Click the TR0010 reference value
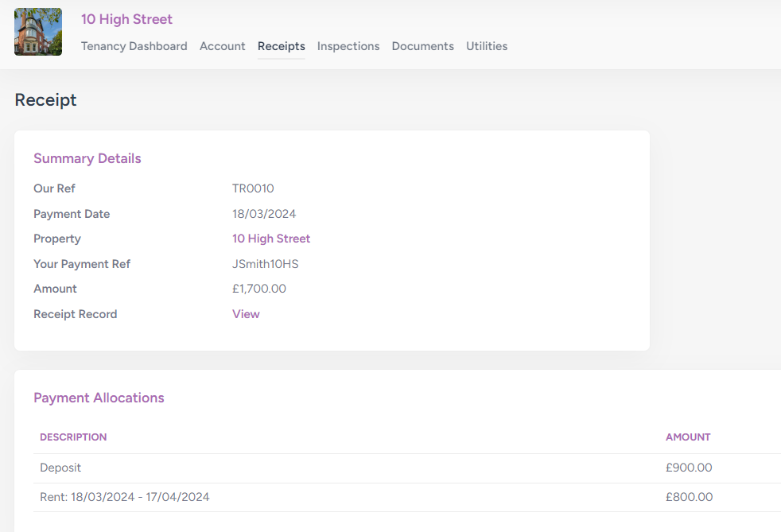Image resolution: width=781 pixels, height=532 pixels. [x=252, y=188]
